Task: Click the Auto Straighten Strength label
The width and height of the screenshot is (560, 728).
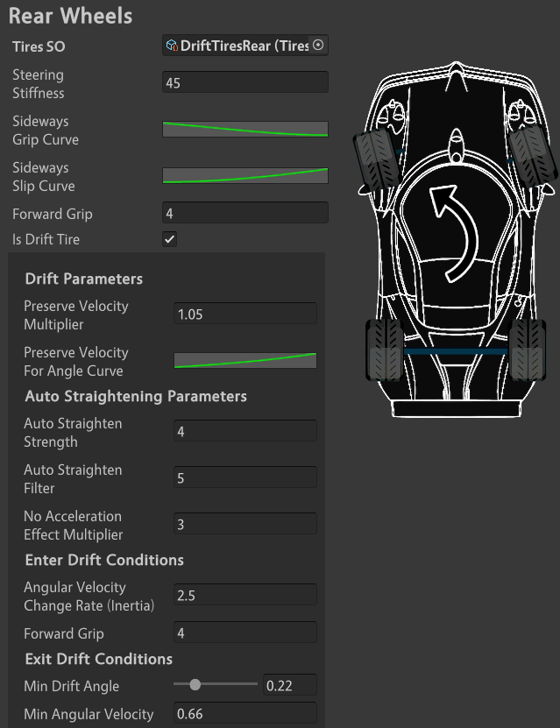Action: tap(73, 432)
